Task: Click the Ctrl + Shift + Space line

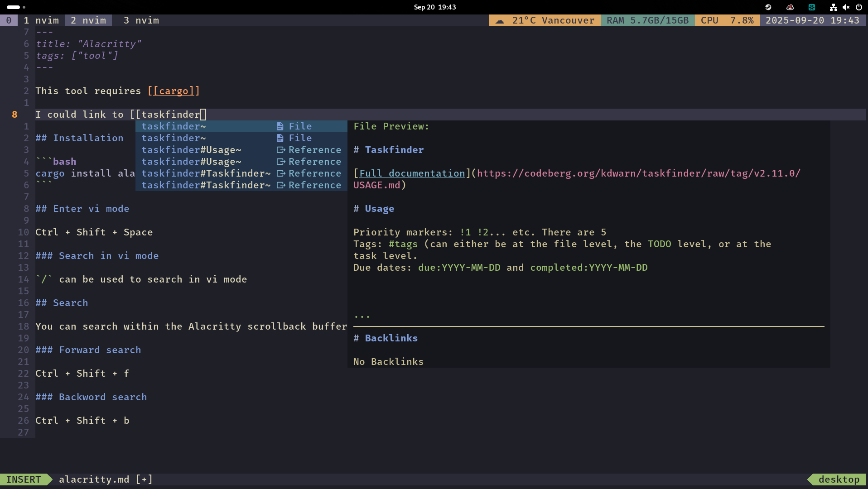Action: point(94,232)
